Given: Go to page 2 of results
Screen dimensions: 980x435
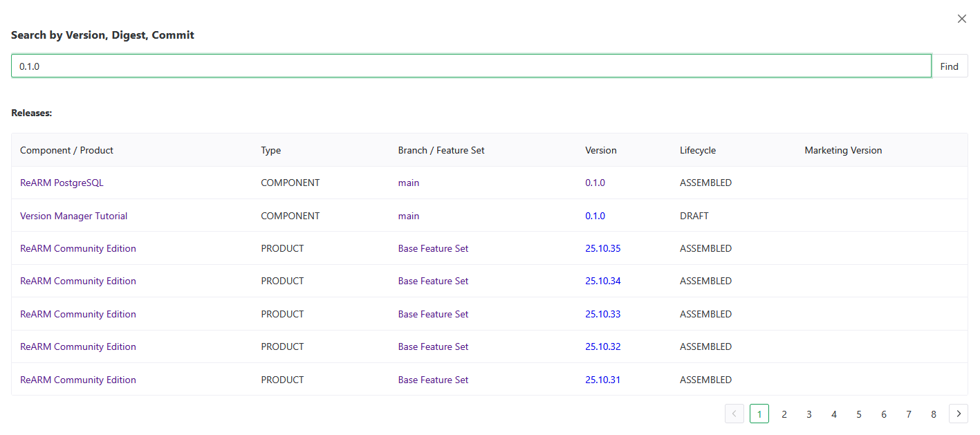Looking at the screenshot, I should point(784,414).
